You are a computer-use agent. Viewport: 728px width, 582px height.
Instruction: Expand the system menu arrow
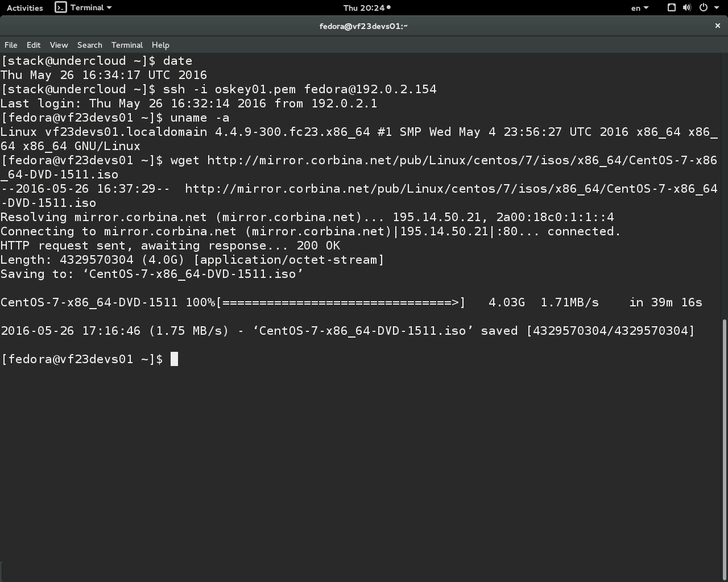point(717,8)
